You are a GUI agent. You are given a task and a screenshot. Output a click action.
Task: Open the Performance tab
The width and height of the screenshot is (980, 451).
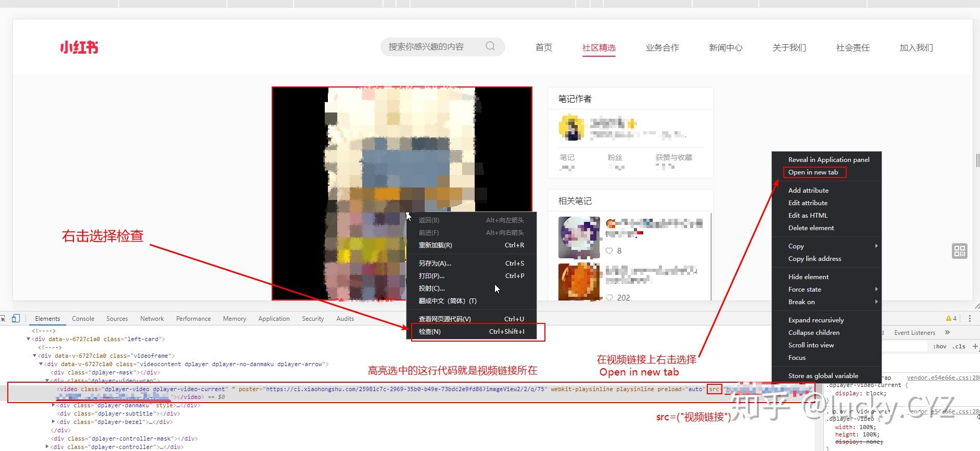coord(194,319)
